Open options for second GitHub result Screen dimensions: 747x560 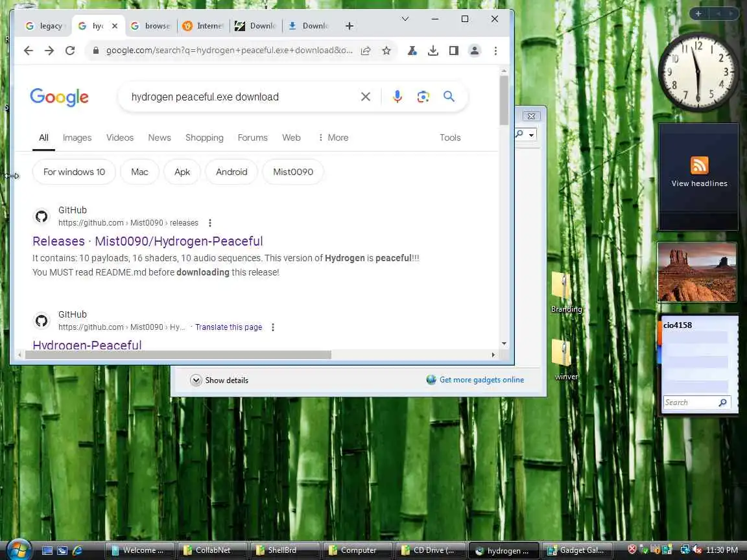[272, 327]
